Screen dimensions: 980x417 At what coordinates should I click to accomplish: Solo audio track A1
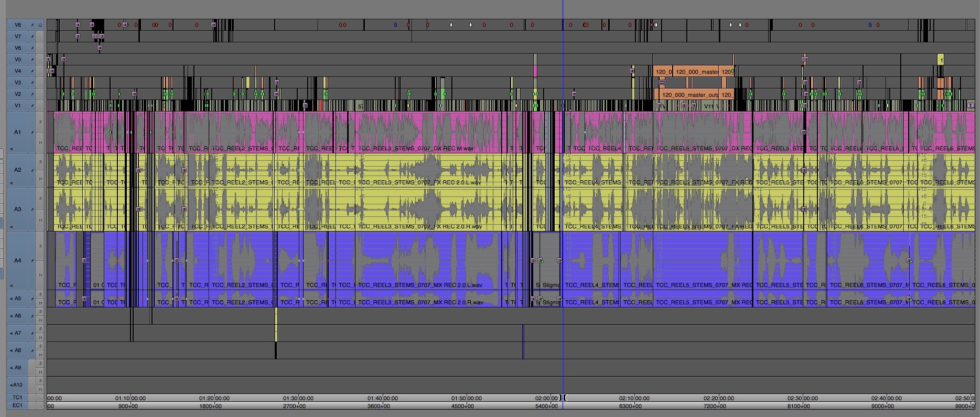pos(40,122)
